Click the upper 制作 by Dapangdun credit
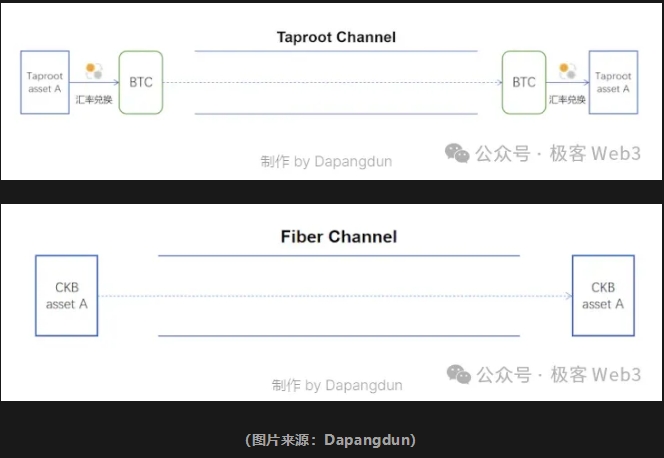The width and height of the screenshot is (664, 458). (326, 161)
